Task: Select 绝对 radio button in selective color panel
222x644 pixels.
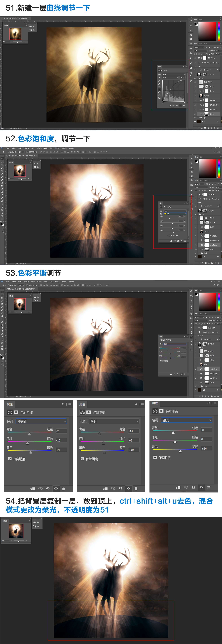Action: pyautogui.click(x=174, y=235)
